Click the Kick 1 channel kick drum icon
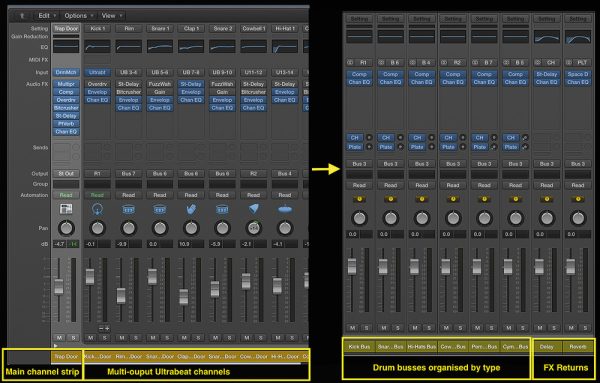 coord(97,209)
